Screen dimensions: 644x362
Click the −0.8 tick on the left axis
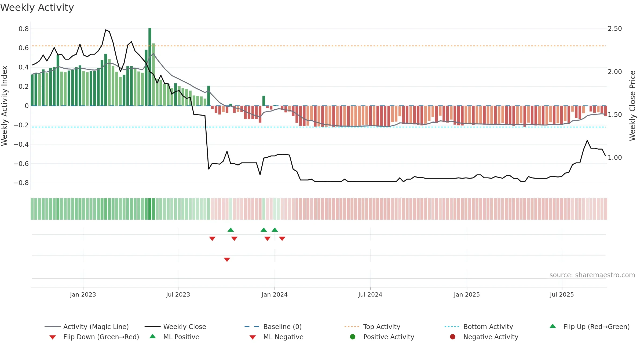click(21, 183)
